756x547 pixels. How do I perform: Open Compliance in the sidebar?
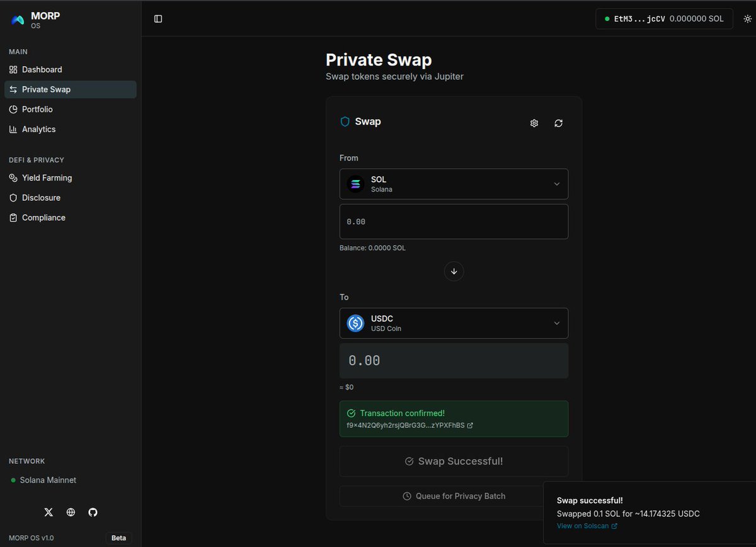click(x=70, y=217)
